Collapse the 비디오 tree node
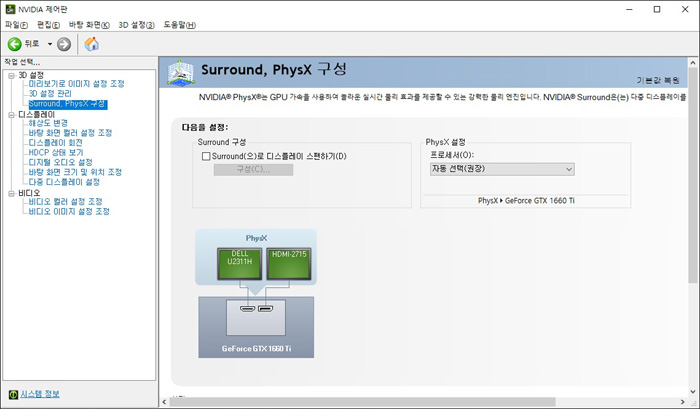The width and height of the screenshot is (700, 409). coord(12,193)
